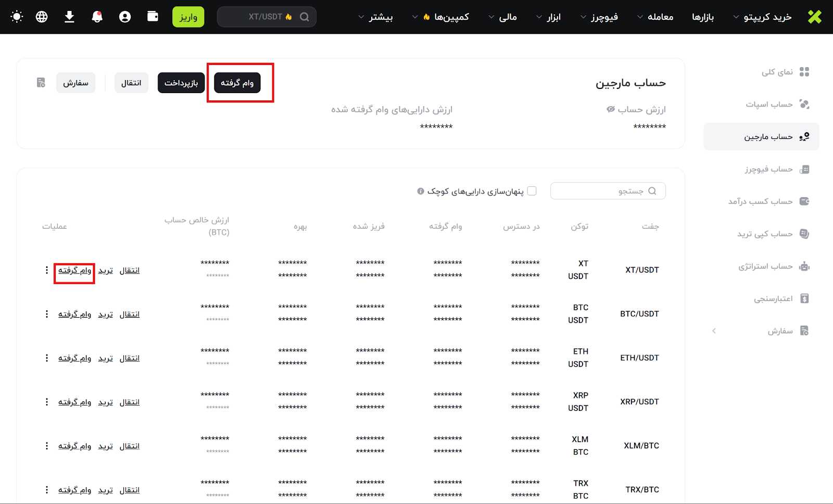The height and width of the screenshot is (504, 833).
Task: Toggle the light/dark theme sun icon
Action: pos(17,17)
